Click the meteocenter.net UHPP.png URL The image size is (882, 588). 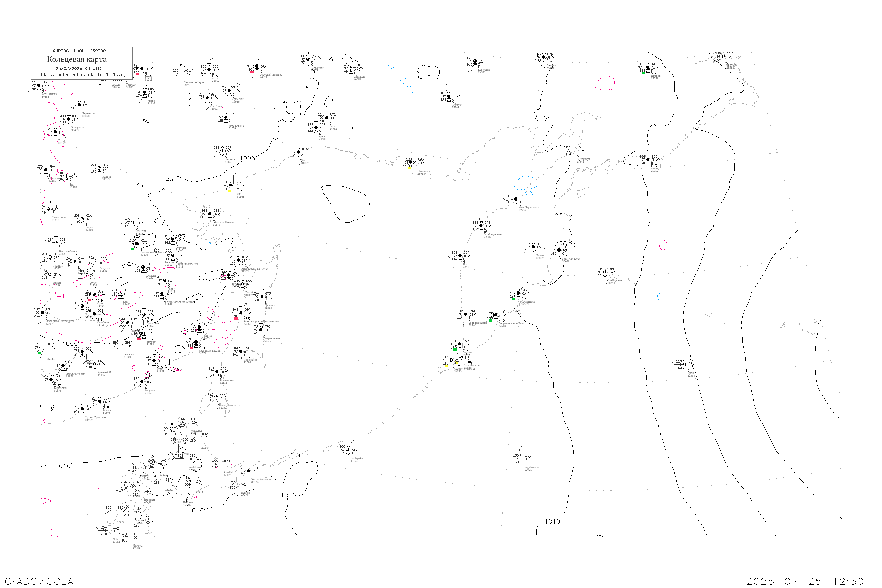click(83, 75)
